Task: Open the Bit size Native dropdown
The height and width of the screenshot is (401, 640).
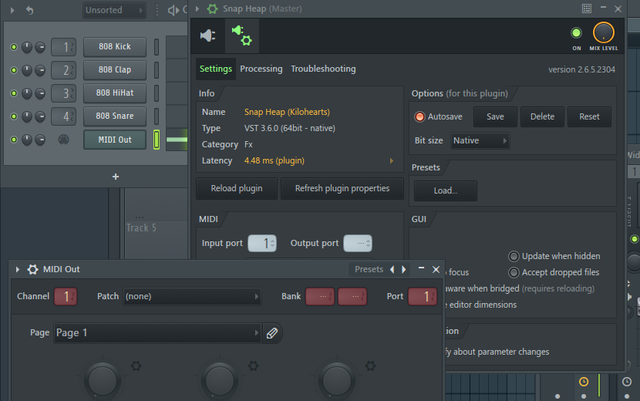Action: 480,141
